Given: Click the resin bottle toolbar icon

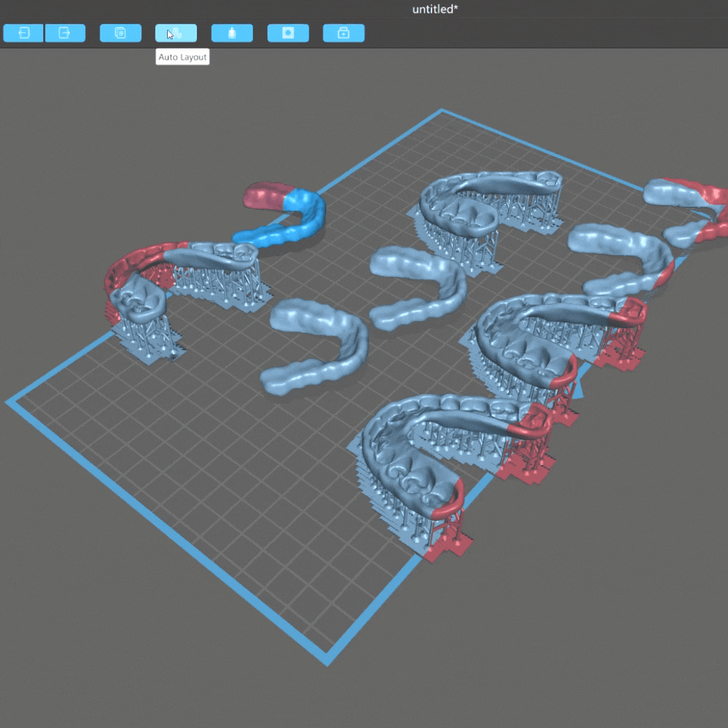Looking at the screenshot, I should tap(232, 33).
